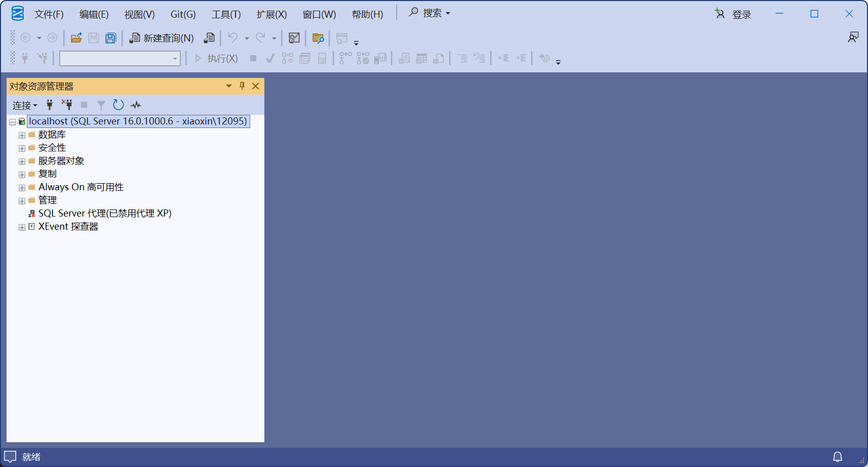Open the 编辑(E) menu
The width and height of the screenshot is (868, 467).
(x=94, y=14)
